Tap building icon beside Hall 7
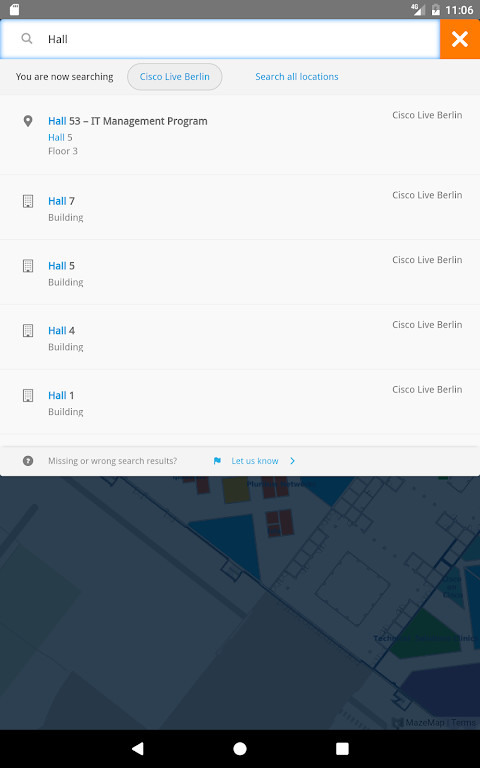480x768 pixels. pos(28,201)
